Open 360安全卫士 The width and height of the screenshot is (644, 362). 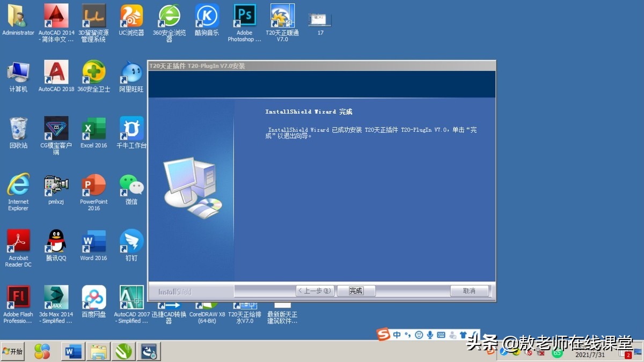[x=93, y=72]
